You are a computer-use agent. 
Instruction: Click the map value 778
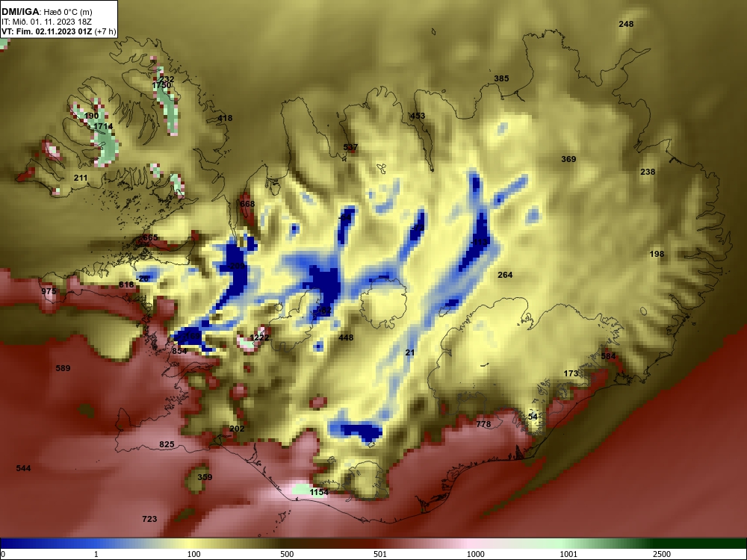[483, 424]
